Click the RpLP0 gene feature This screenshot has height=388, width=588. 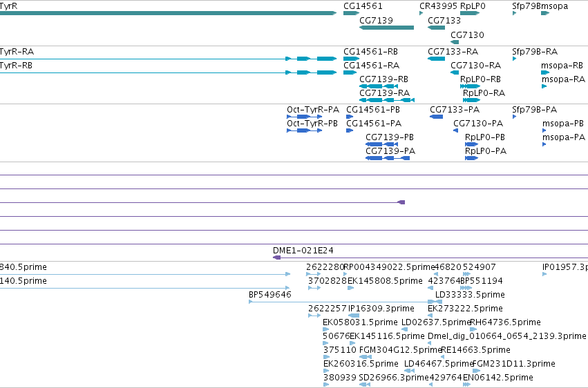[x=470, y=13]
